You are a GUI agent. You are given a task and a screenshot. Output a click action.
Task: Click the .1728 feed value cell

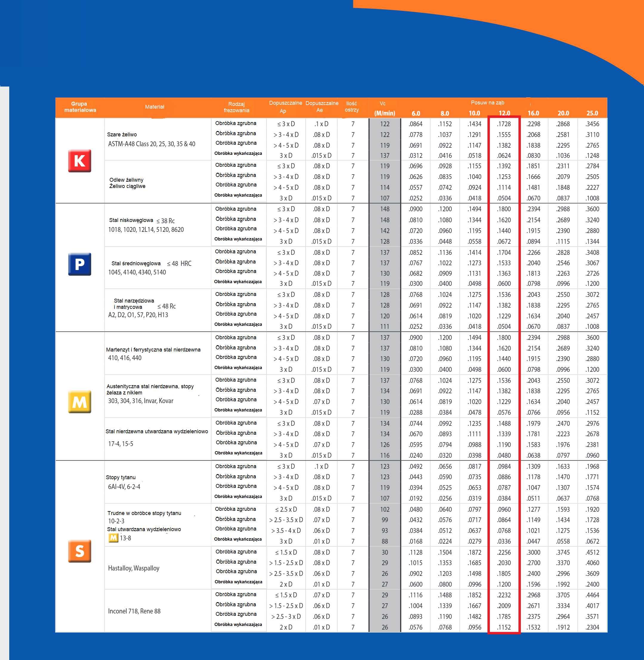coord(504,124)
